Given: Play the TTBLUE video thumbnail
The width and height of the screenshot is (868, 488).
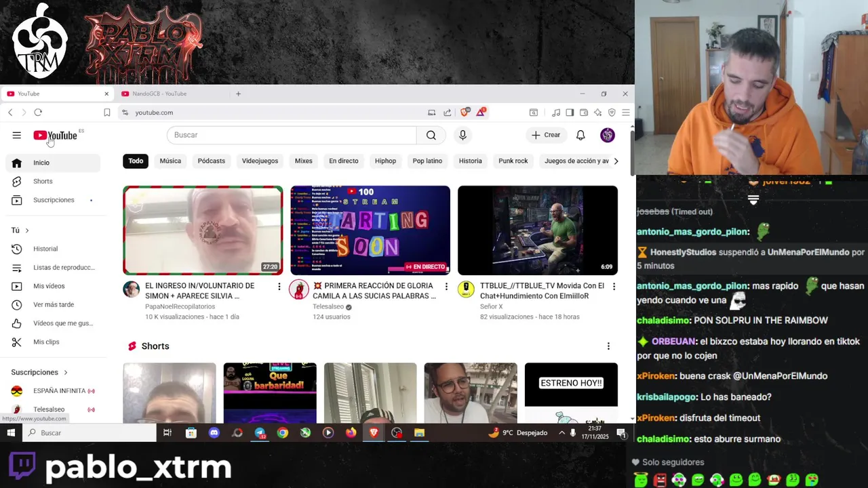Looking at the screenshot, I should click(x=538, y=230).
